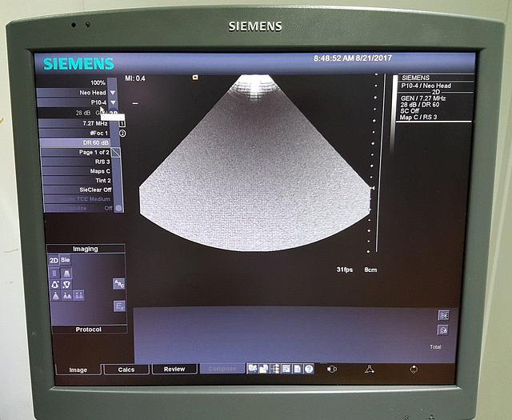The height and width of the screenshot is (420, 512).
Task: Select the single-image display icon
Action: tap(56, 296)
